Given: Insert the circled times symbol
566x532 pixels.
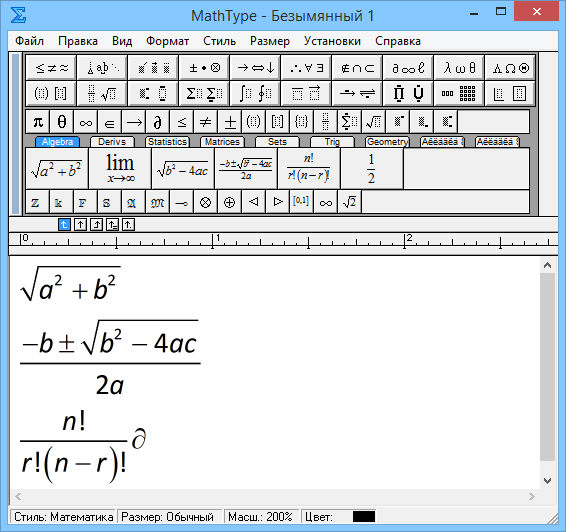Looking at the screenshot, I should [205, 202].
